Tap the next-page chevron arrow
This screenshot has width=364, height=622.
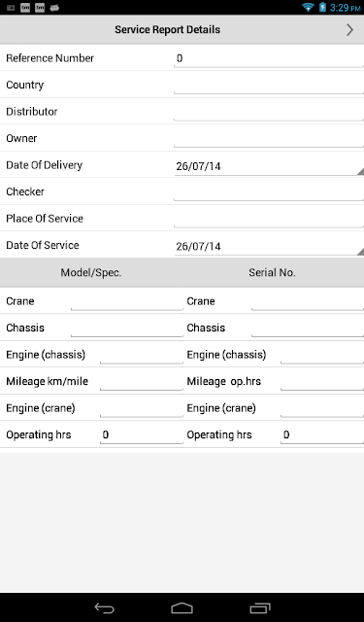(x=349, y=30)
